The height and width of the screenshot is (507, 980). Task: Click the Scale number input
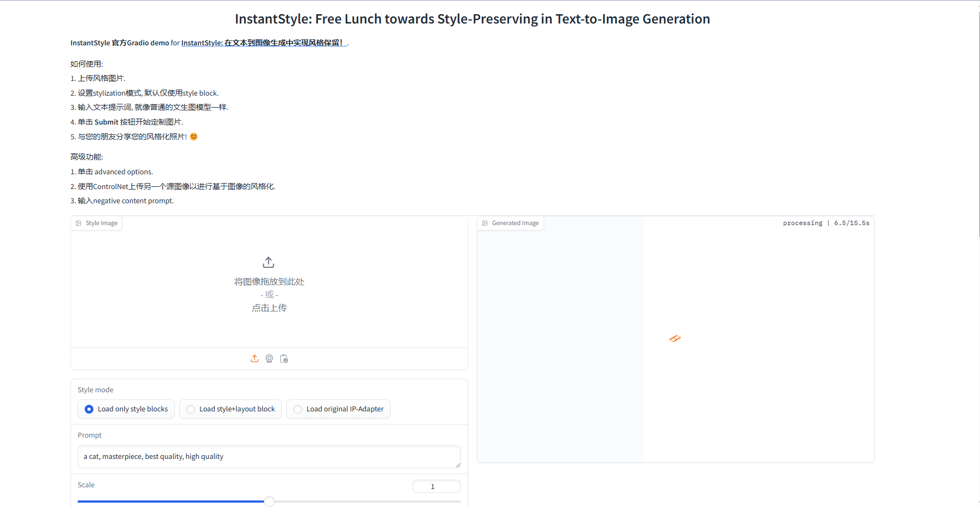(436, 486)
